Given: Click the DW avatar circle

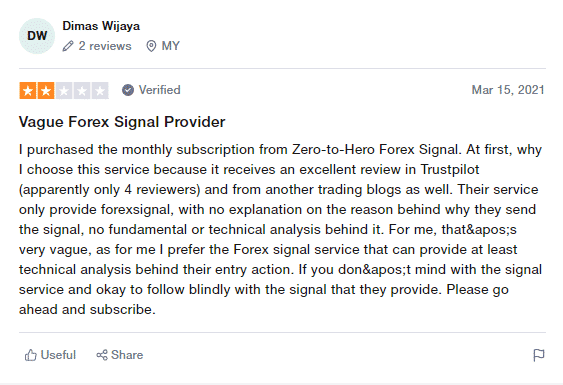Looking at the screenshot, I should point(37,36).
